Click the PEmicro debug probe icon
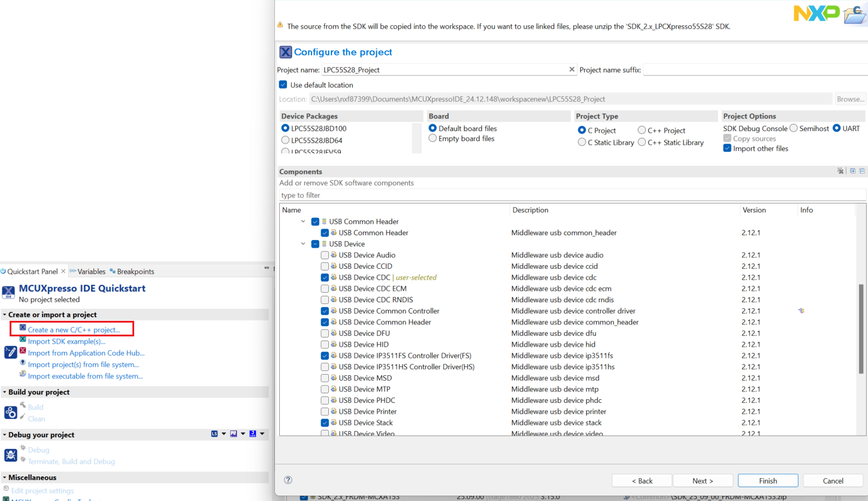The width and height of the screenshot is (868, 501). (x=234, y=433)
